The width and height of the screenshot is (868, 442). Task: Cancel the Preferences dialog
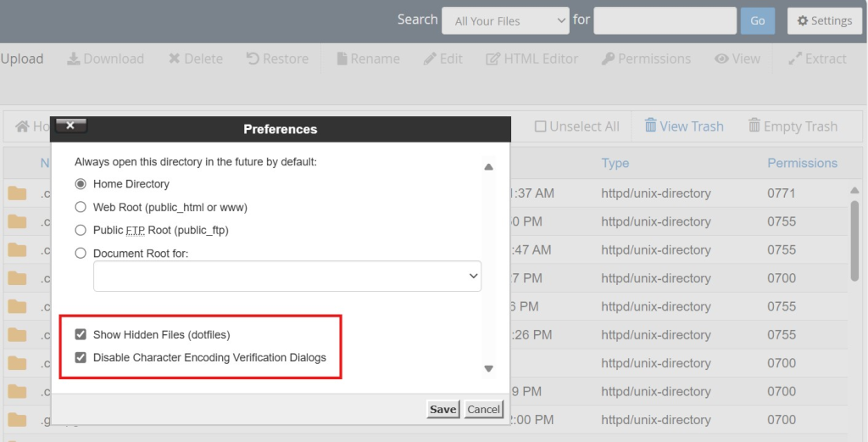pos(483,409)
